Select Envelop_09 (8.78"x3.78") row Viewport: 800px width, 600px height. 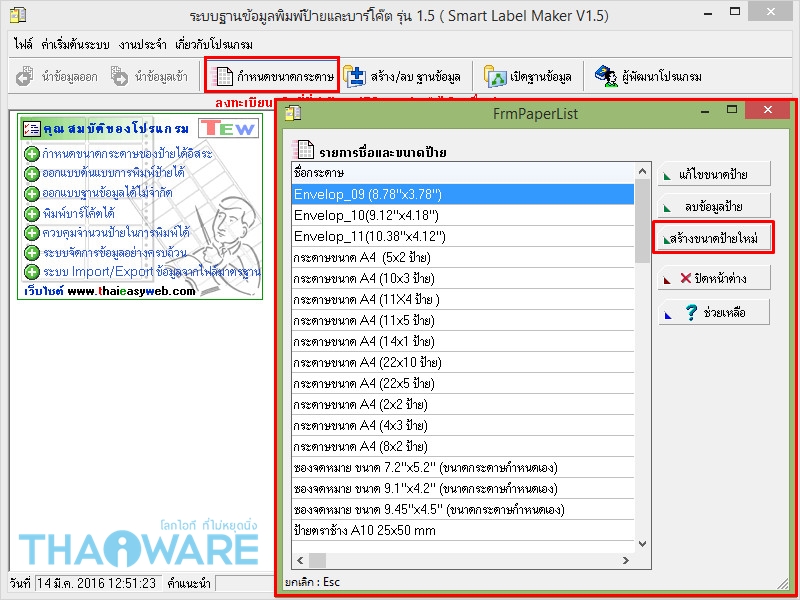(x=463, y=194)
